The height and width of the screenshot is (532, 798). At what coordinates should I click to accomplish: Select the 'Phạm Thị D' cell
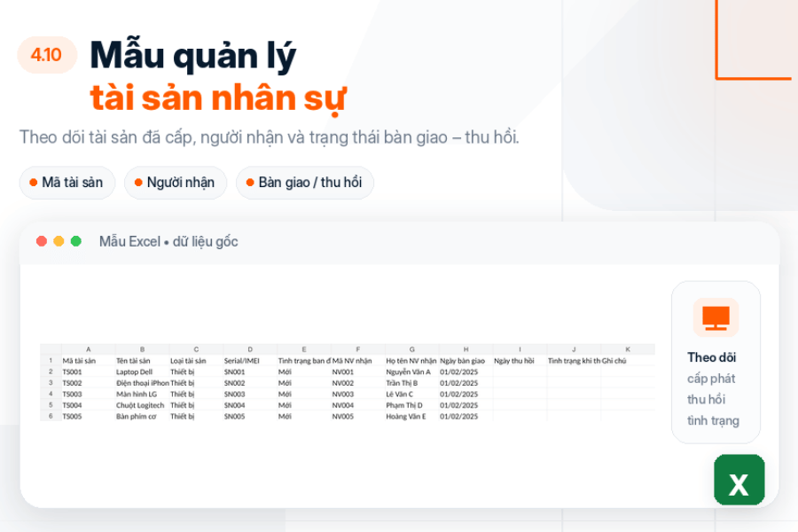coord(412,405)
